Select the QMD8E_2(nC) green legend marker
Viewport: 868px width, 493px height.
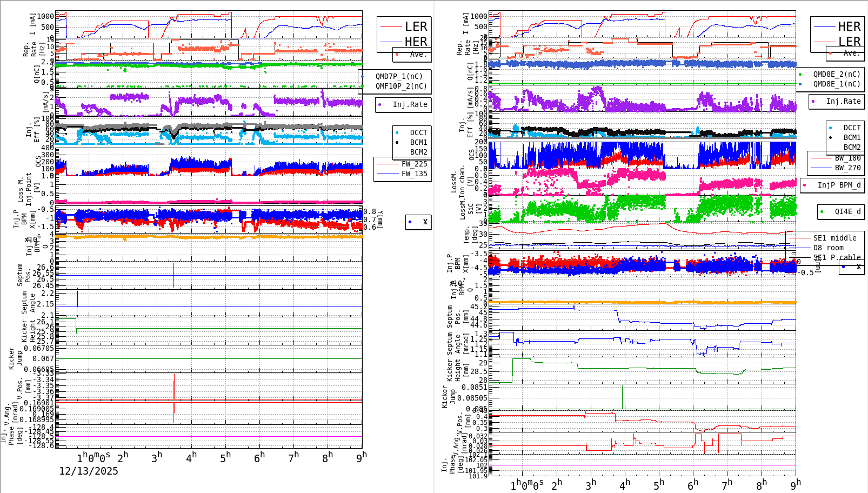point(800,75)
